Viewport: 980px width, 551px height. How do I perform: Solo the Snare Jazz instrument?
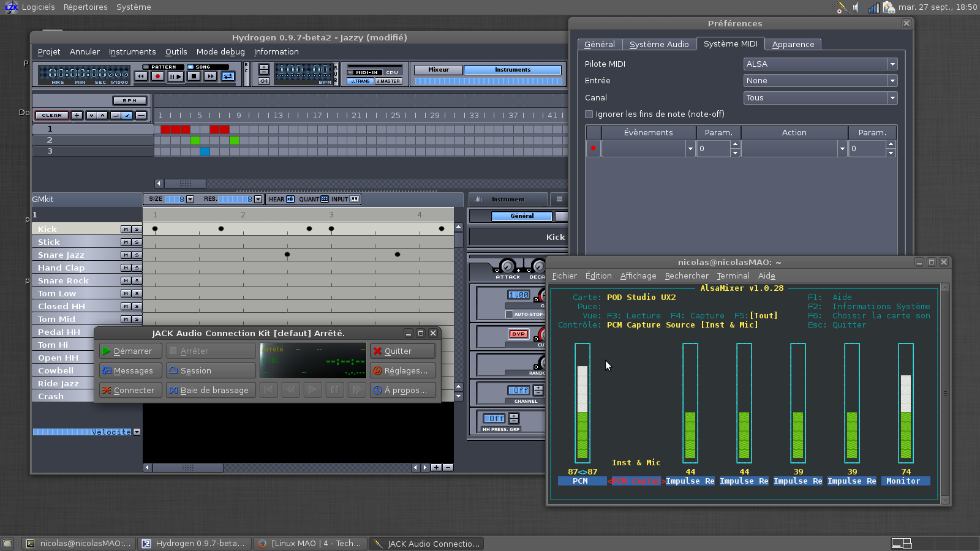tap(137, 255)
